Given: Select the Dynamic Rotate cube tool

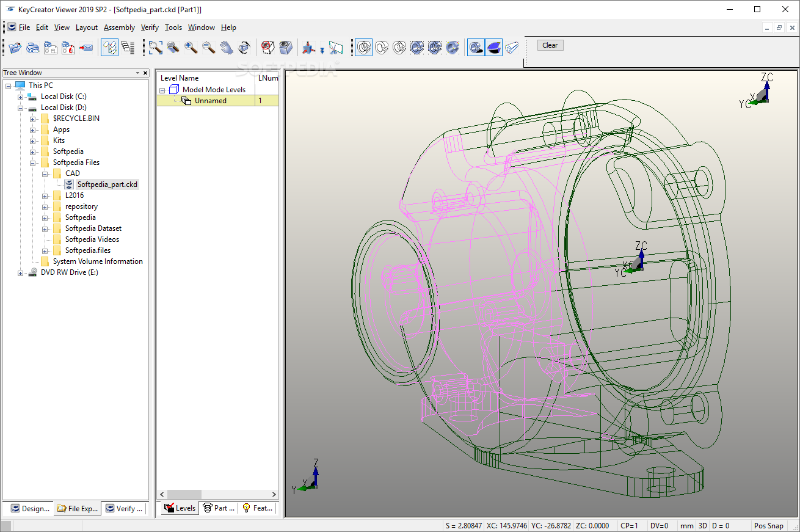Looking at the screenshot, I should [244, 48].
